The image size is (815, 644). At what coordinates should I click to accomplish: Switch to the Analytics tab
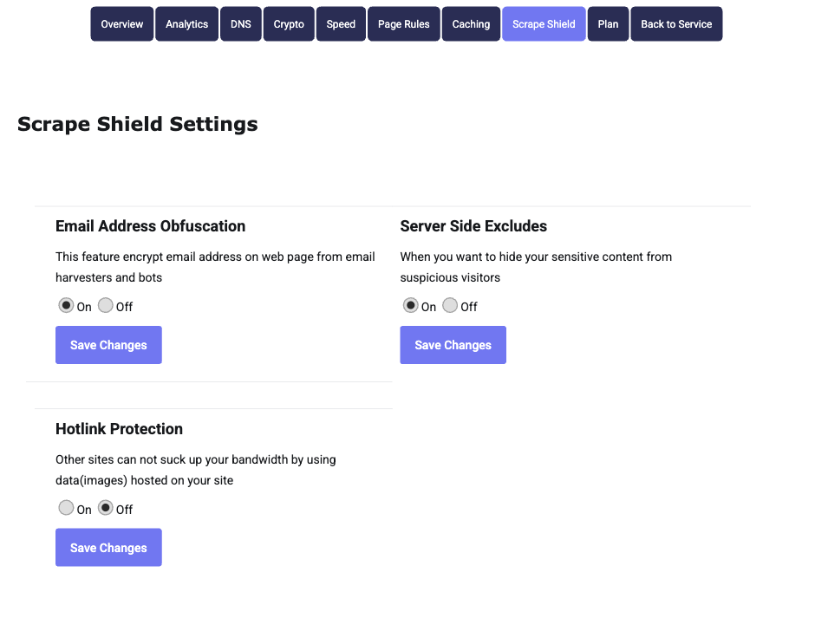(186, 24)
